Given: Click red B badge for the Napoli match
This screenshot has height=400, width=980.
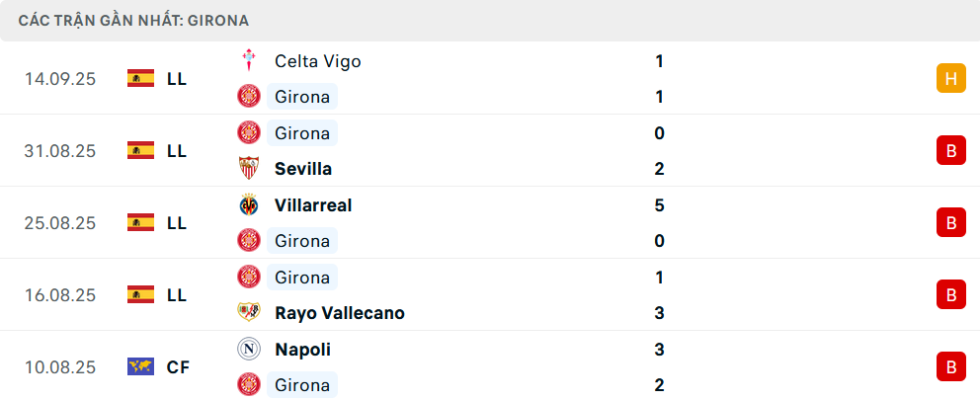Looking at the screenshot, I should [x=950, y=367].
